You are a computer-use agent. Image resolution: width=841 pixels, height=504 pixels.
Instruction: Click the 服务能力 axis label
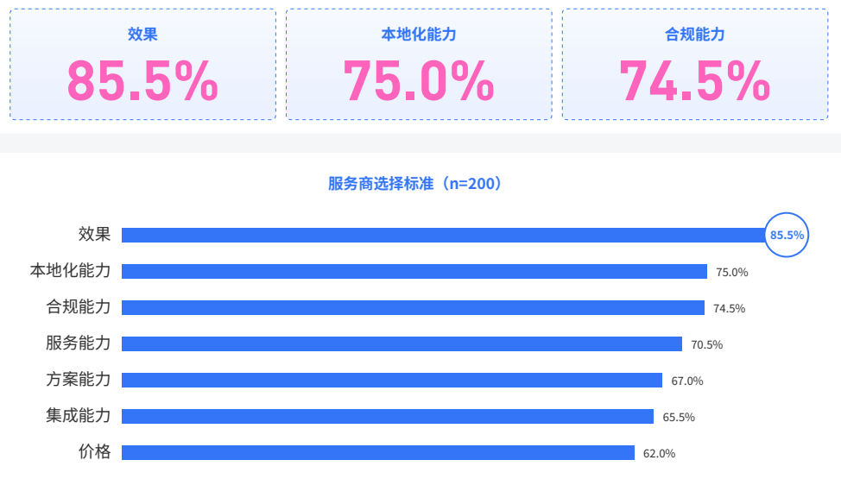(x=79, y=343)
